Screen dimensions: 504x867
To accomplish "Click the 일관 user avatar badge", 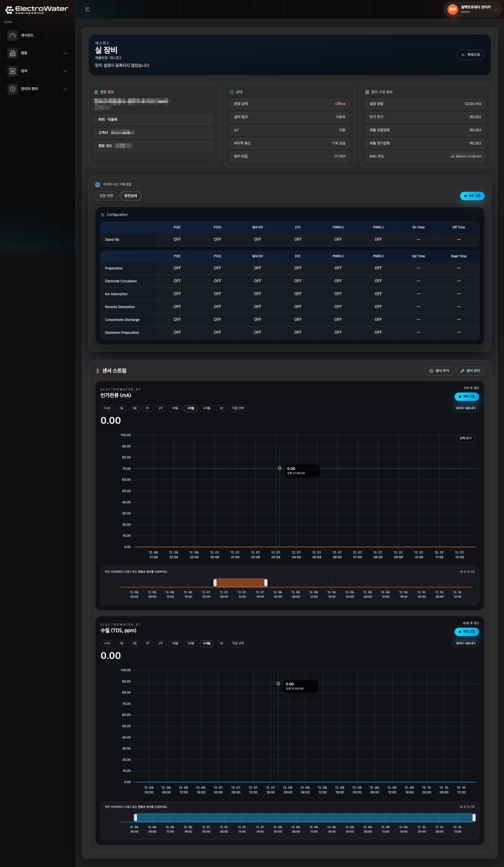I will (x=453, y=9).
